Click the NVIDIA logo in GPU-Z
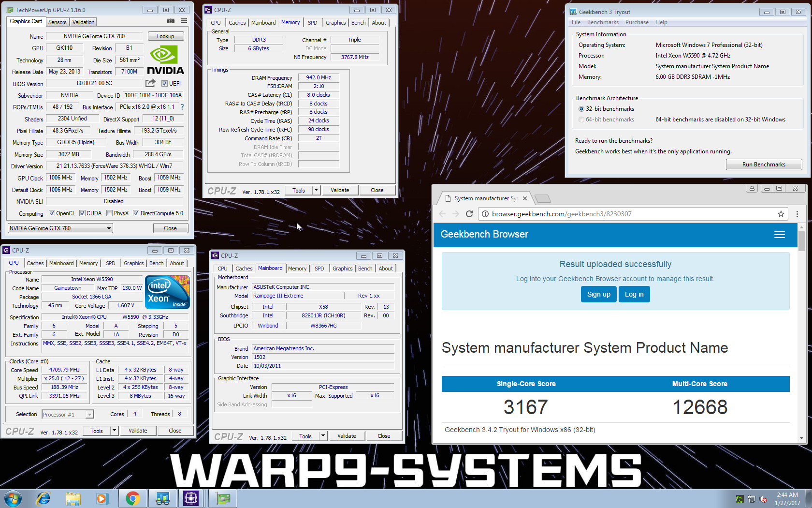Viewport: 812px width, 508px height. point(165,60)
